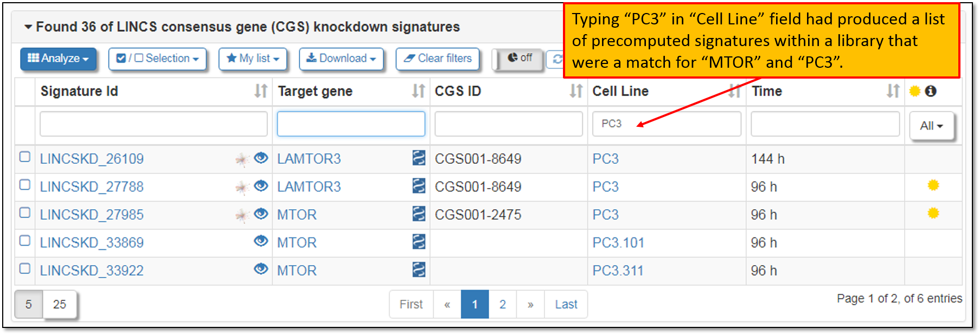Sort table by Target gene arrows

418,91
